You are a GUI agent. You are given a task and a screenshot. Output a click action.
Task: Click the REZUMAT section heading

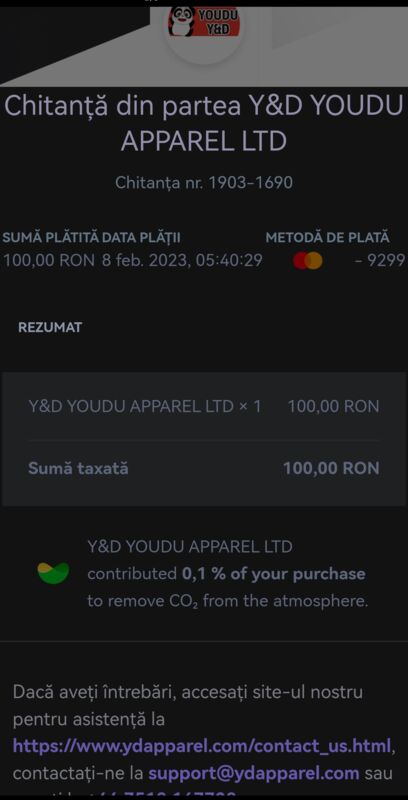[x=50, y=328]
